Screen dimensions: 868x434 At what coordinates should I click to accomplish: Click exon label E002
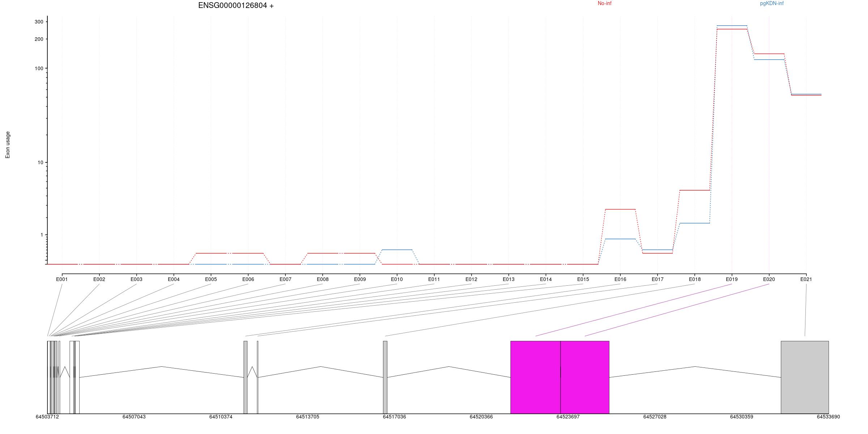click(99, 279)
